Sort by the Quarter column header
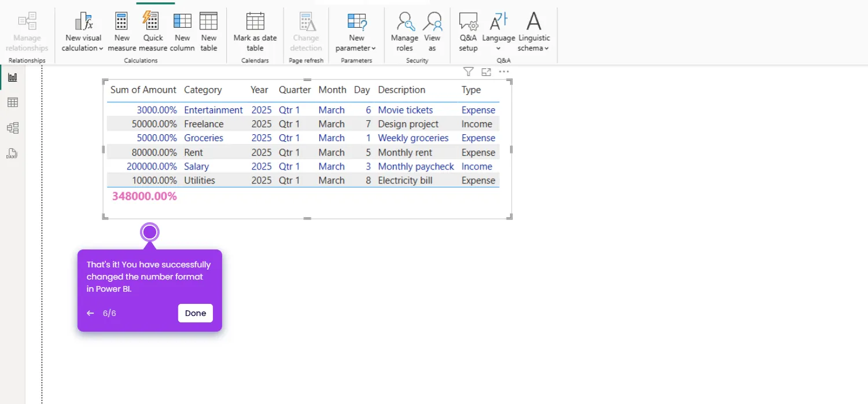The height and width of the screenshot is (404, 868). tap(295, 90)
